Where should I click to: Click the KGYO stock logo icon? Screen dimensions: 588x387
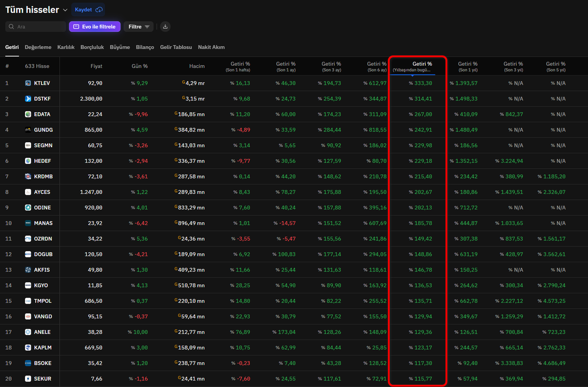pos(28,285)
